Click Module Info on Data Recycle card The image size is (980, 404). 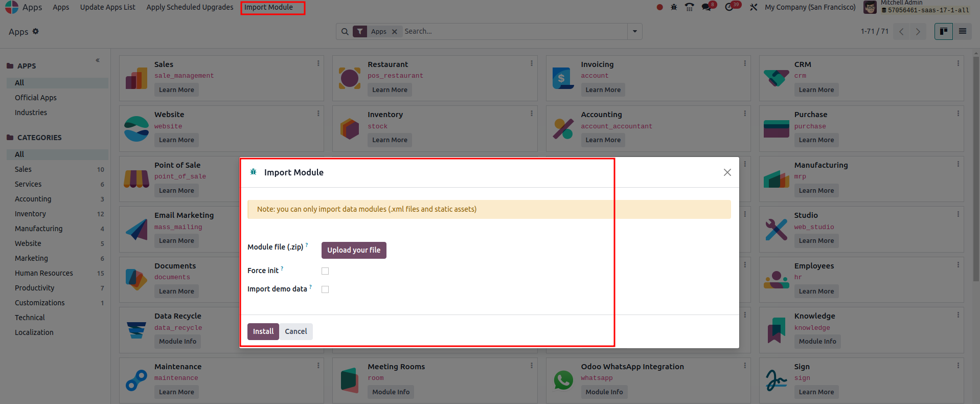(177, 342)
